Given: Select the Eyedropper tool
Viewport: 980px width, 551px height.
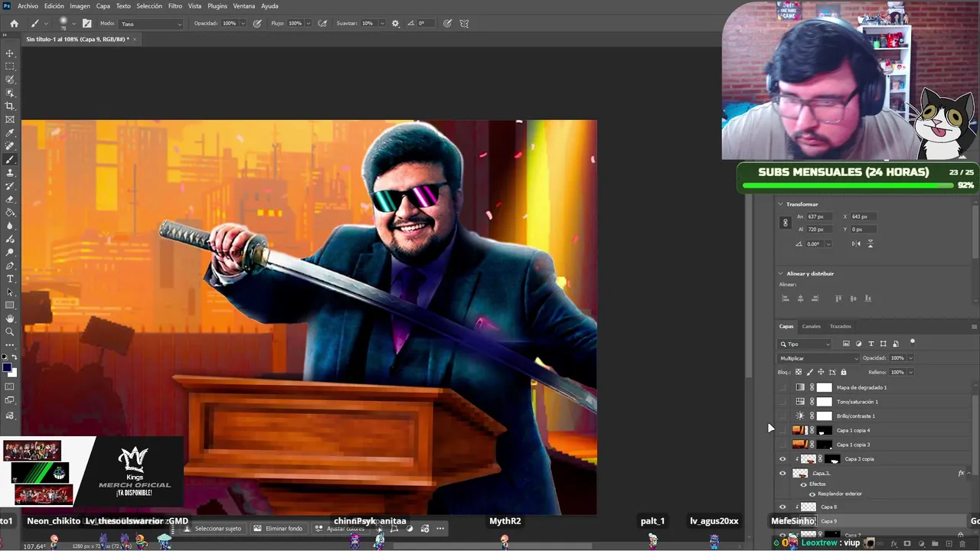Looking at the screenshot, I should click(x=10, y=133).
